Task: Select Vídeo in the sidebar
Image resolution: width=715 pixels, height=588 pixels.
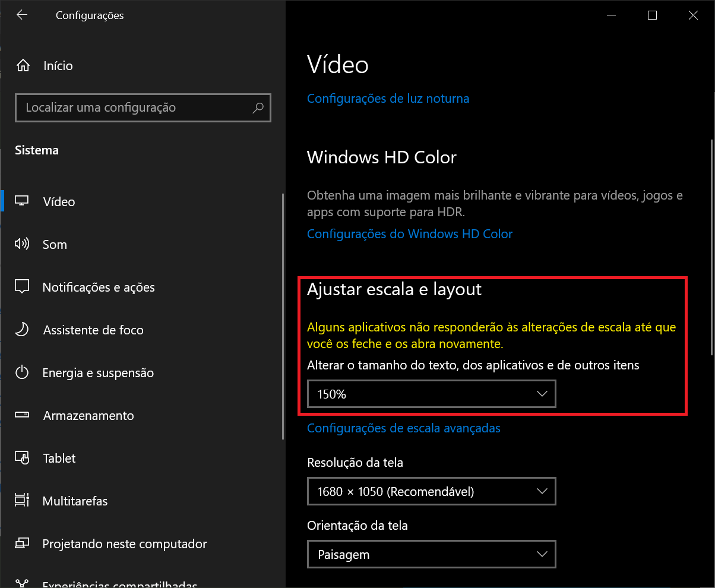Action: (x=59, y=202)
